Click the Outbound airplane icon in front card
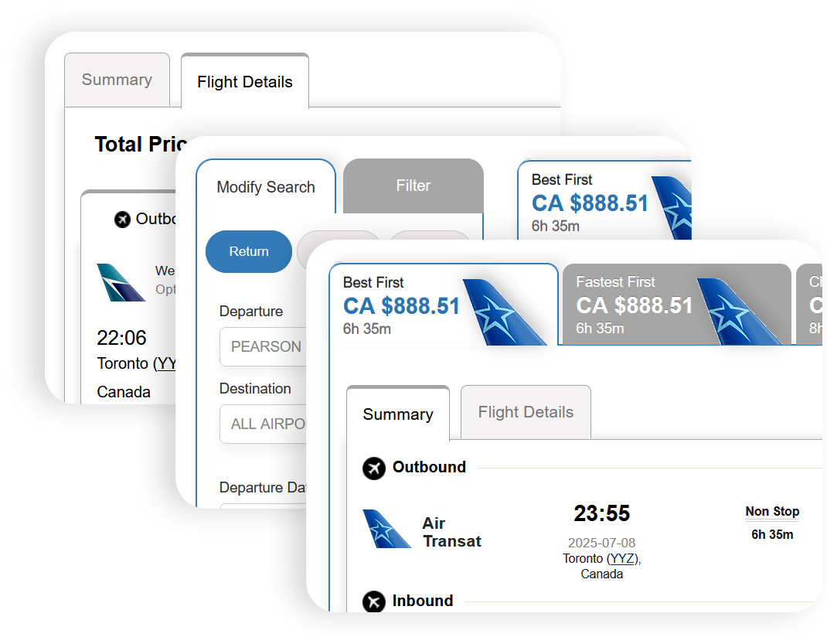Image resolution: width=827 pixels, height=644 pixels. (x=374, y=468)
